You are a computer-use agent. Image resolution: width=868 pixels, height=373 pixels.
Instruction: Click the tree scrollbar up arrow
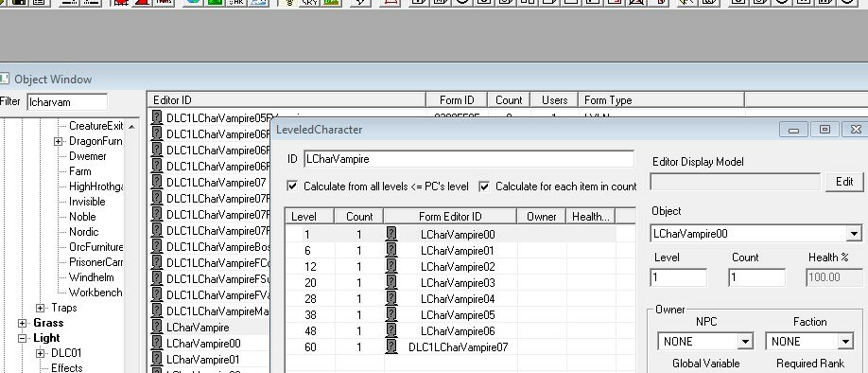coord(131,126)
